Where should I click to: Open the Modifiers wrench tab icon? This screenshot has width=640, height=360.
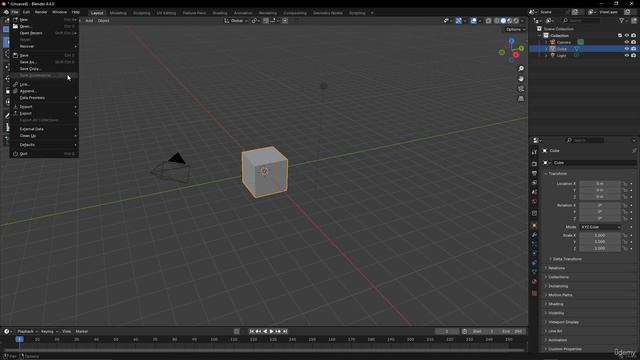point(534,235)
